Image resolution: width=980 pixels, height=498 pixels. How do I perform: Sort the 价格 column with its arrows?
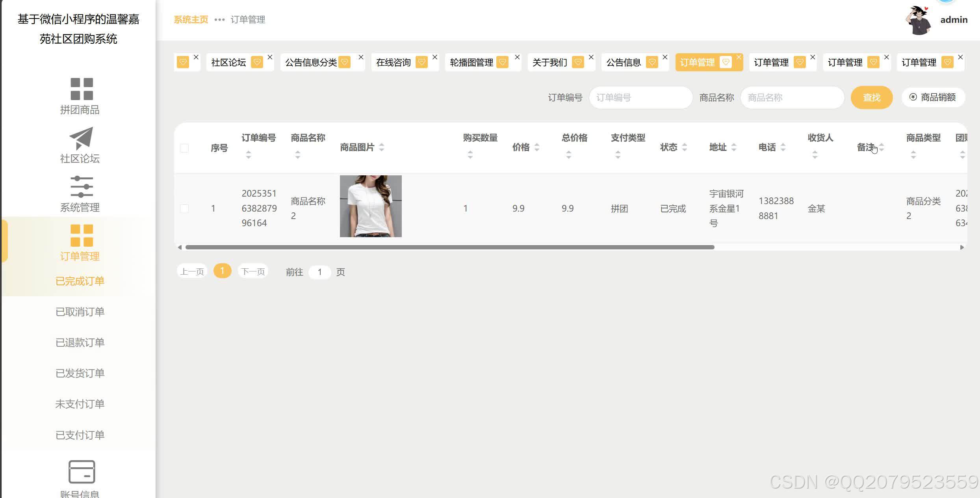[x=537, y=147]
